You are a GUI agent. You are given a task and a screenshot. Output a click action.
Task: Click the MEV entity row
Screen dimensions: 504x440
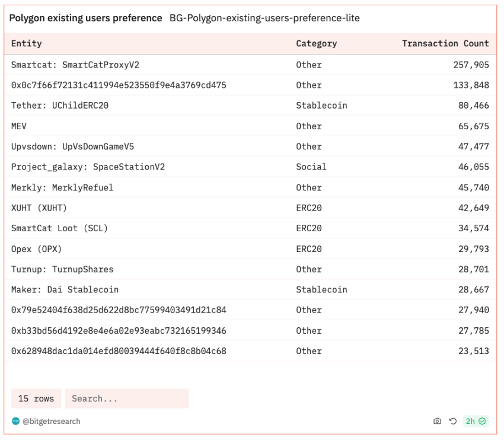coord(19,126)
